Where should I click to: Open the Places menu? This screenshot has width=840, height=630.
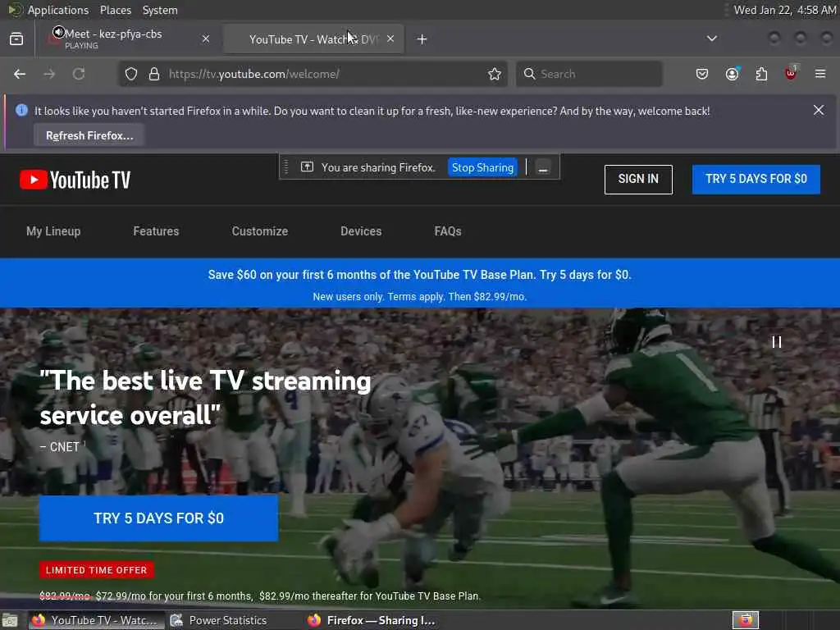tap(115, 10)
